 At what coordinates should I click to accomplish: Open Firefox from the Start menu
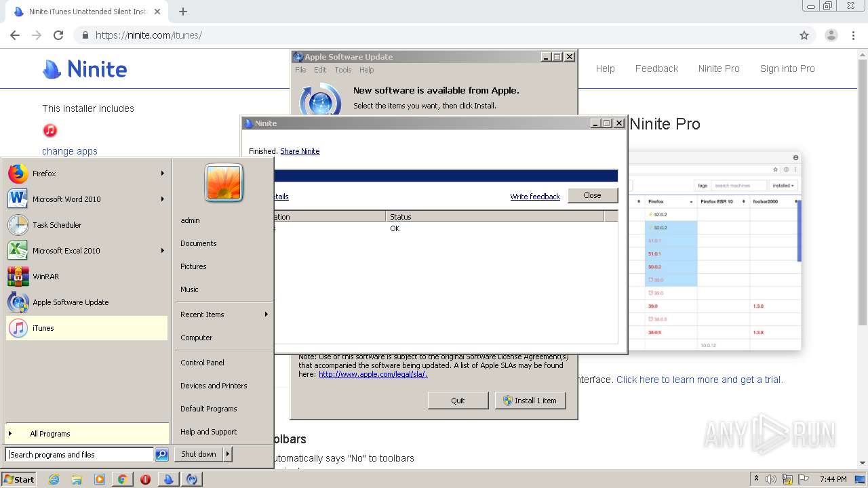click(x=86, y=174)
